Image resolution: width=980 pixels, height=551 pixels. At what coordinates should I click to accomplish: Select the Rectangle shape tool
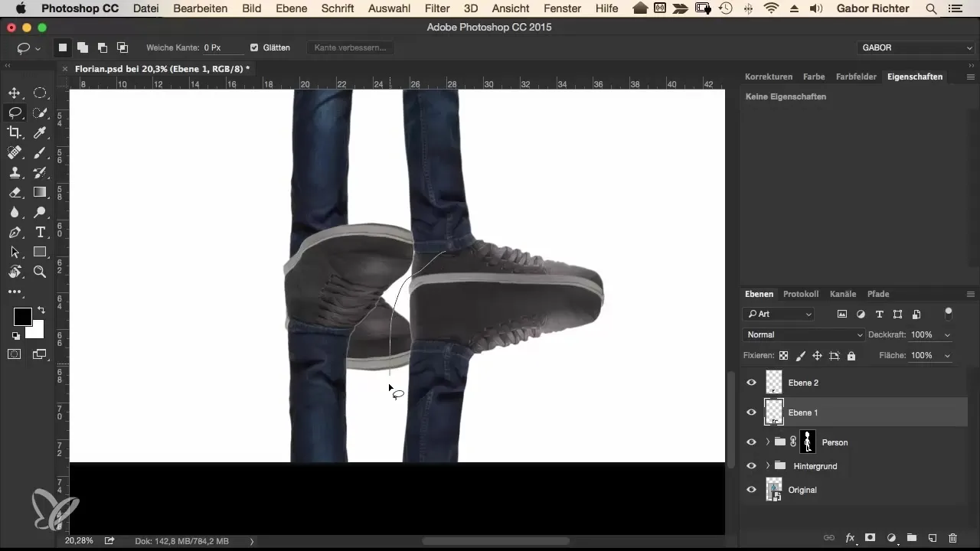pyautogui.click(x=40, y=252)
